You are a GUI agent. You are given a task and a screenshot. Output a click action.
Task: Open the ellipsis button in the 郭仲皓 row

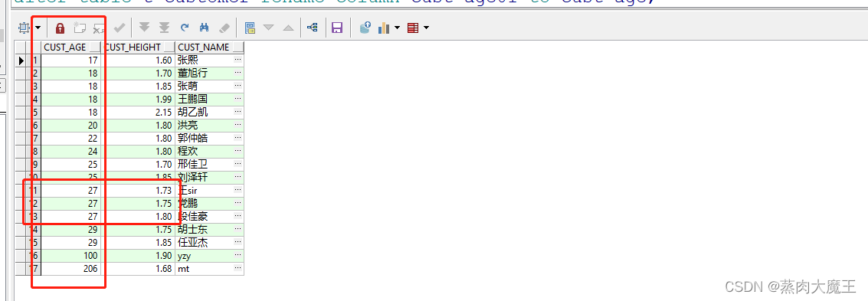click(x=238, y=138)
